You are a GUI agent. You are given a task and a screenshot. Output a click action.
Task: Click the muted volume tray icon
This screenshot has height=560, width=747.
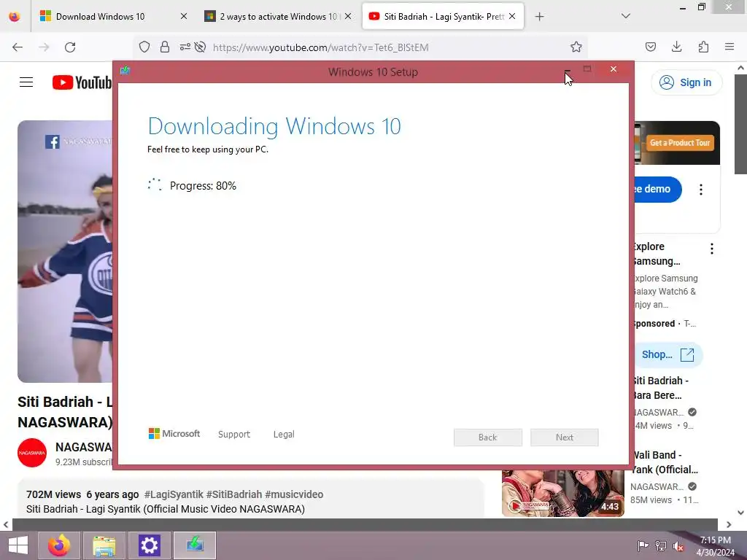pos(678,546)
